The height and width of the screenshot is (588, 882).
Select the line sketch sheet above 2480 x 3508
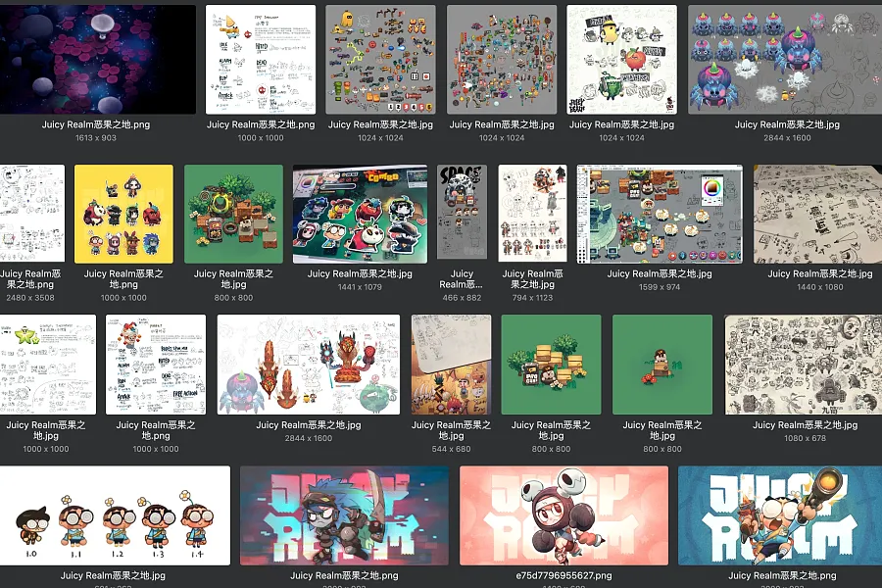(32, 214)
